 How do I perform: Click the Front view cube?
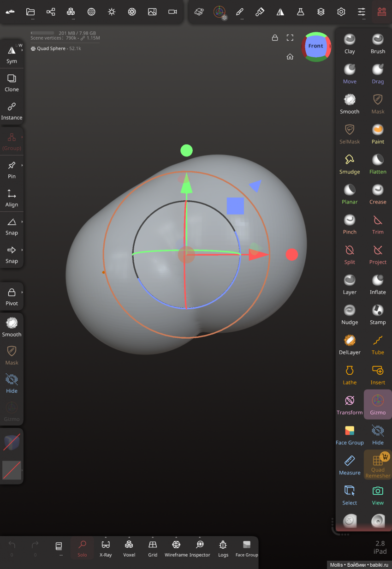[x=316, y=46]
